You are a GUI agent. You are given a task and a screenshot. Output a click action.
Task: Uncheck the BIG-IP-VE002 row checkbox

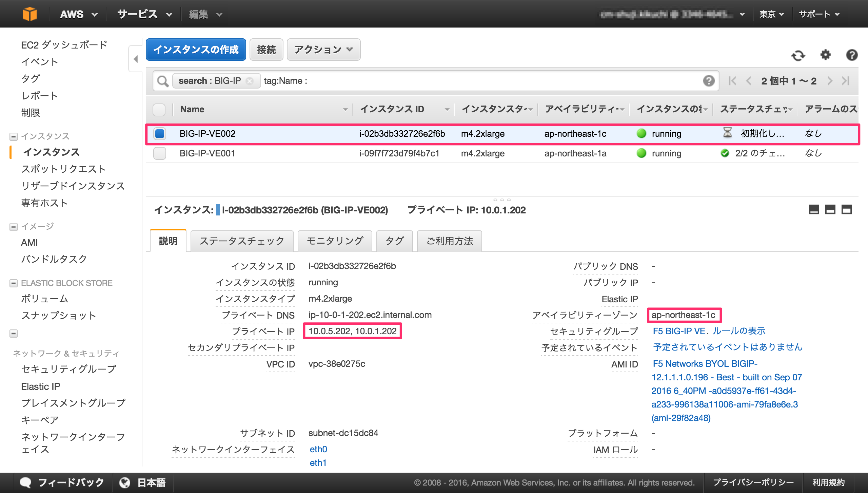(160, 134)
